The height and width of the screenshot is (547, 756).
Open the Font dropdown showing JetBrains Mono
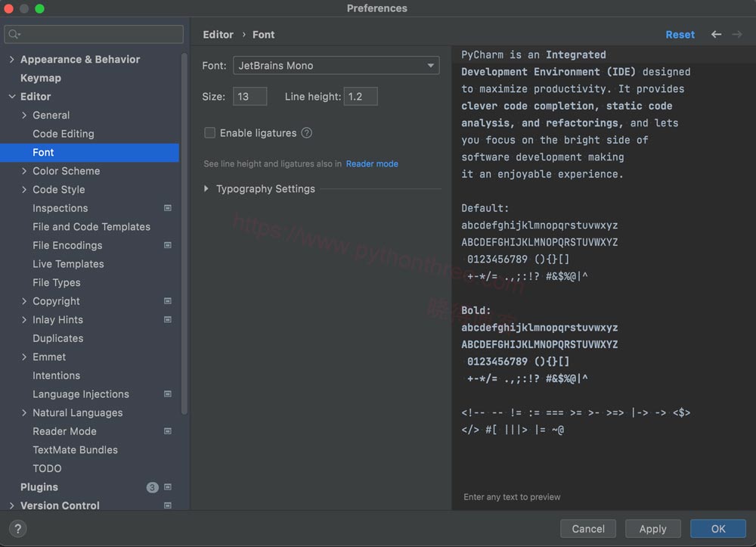pyautogui.click(x=336, y=66)
